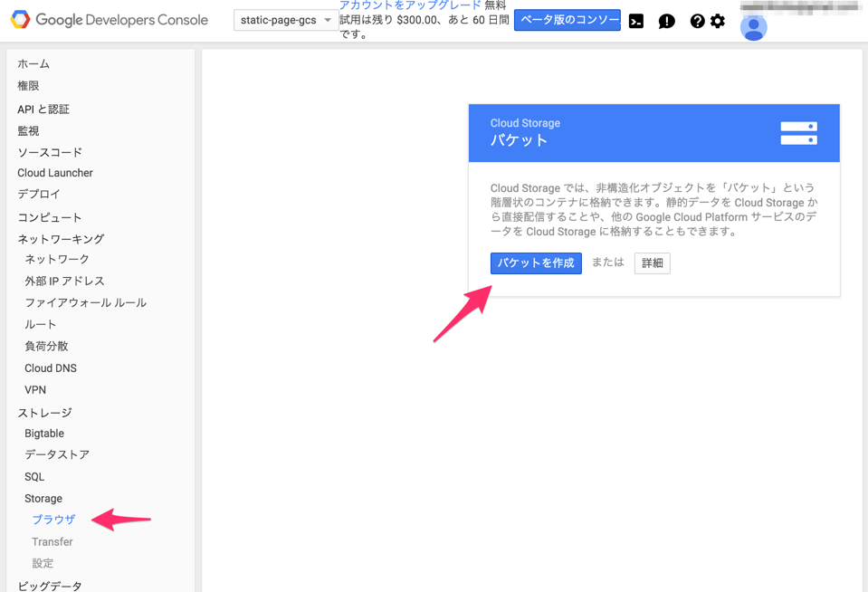Click the バケット card header title
Image resolution: width=868 pixels, height=592 pixels.
(520, 140)
